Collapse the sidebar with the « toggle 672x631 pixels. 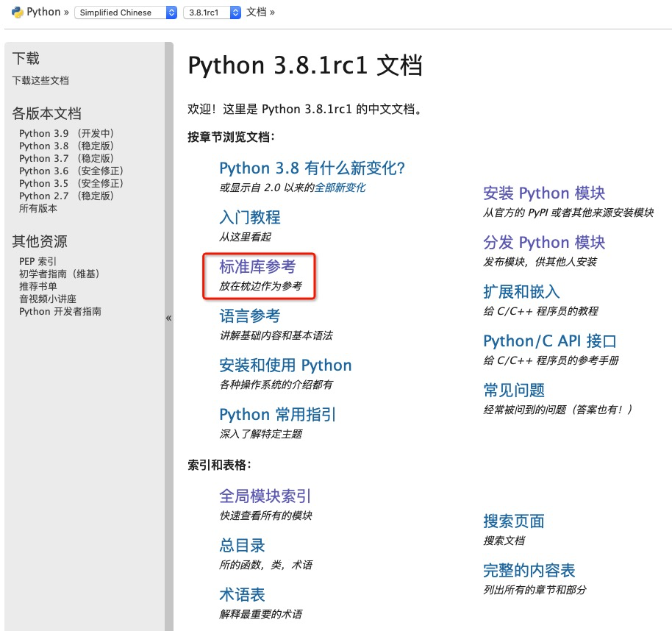coord(169,318)
